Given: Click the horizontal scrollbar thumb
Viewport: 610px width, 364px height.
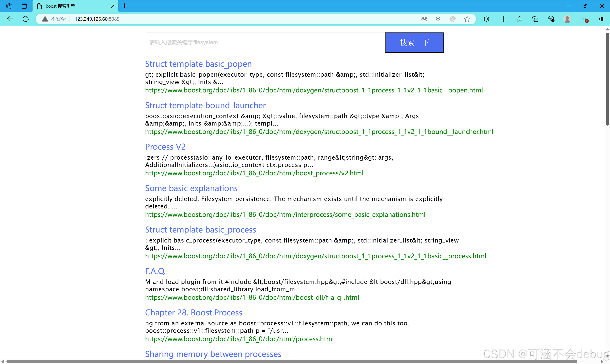Looking at the screenshot, I should point(291,362).
